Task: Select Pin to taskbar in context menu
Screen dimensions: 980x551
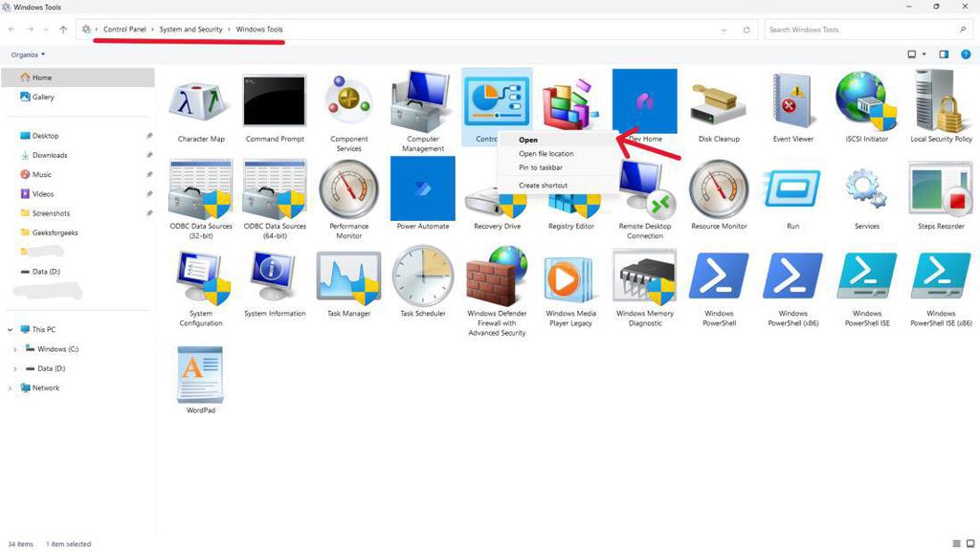Action: [541, 167]
